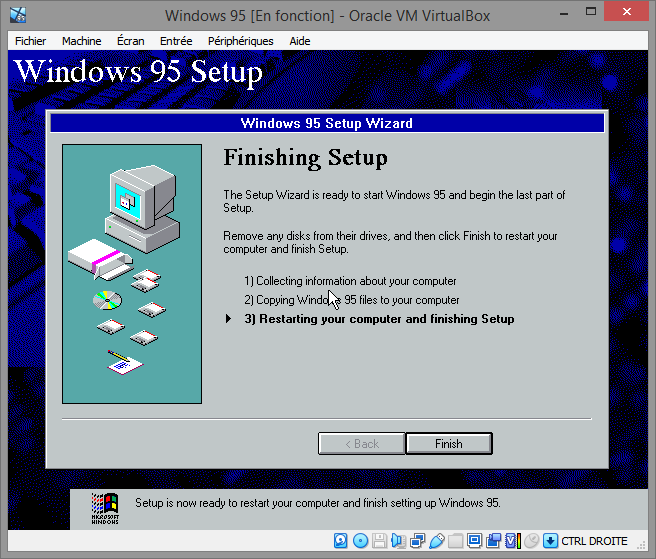Minimize the VirtualBox window
The image size is (656, 559).
(x=564, y=13)
